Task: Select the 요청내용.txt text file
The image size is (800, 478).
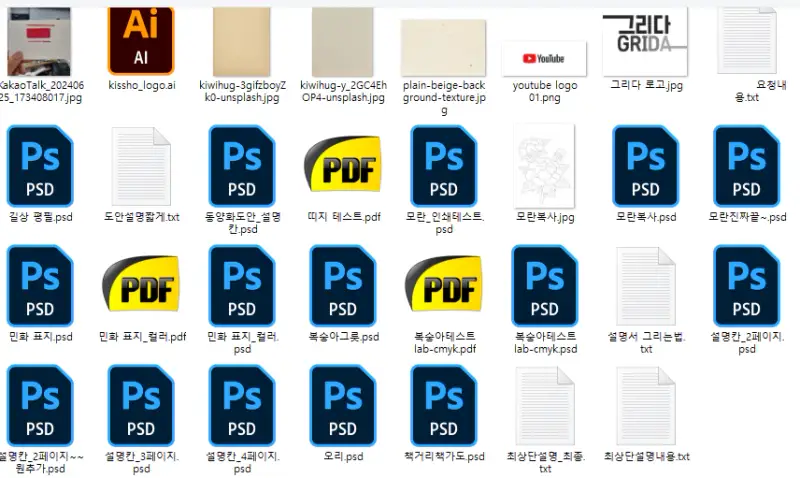Action: coord(747,40)
